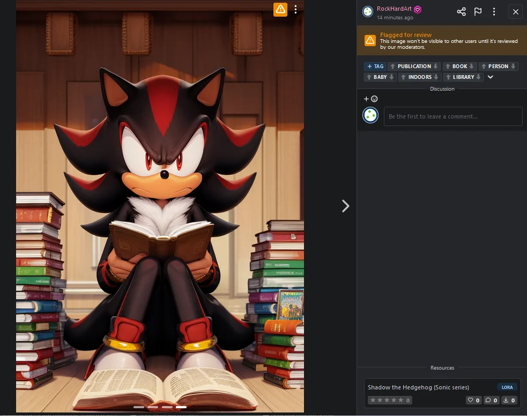
Task: Click the flag icon to report the image
Action: pos(478,12)
